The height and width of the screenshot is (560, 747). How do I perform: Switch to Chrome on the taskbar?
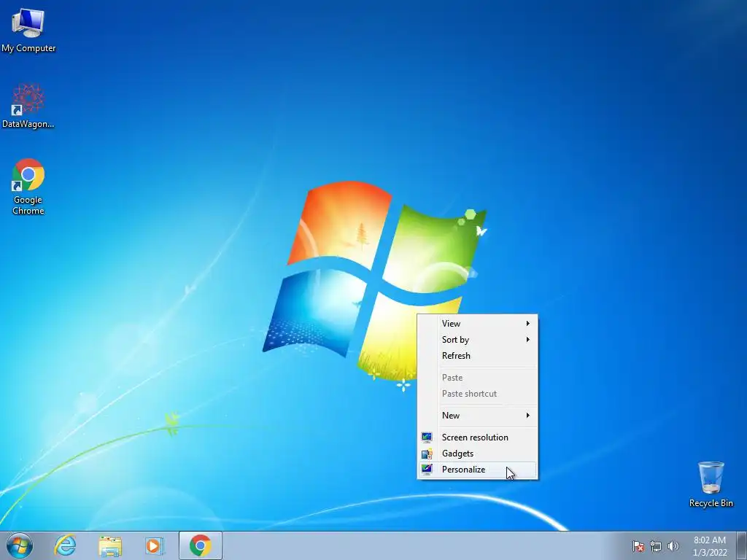[201, 545]
